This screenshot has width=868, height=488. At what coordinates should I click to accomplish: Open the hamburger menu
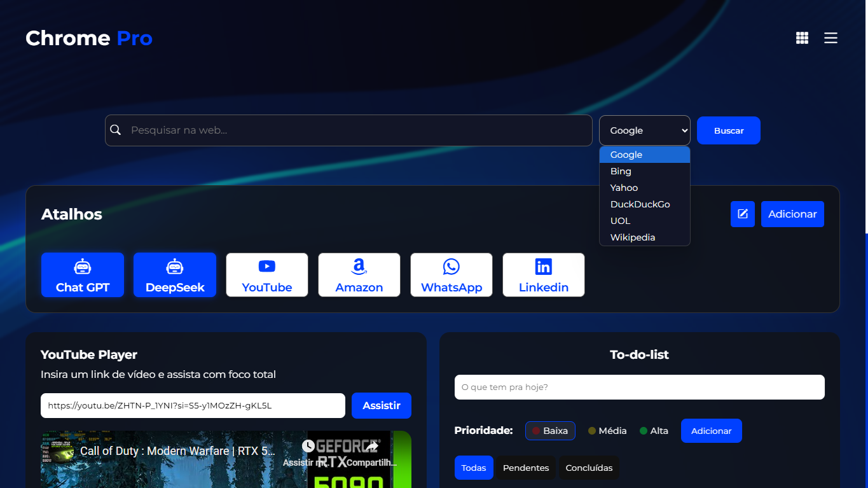click(x=830, y=38)
